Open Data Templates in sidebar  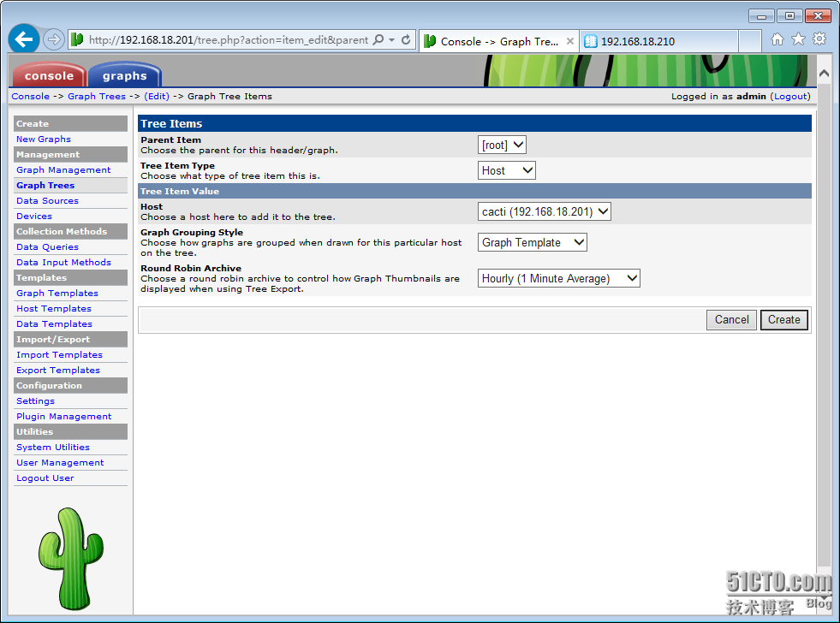tap(54, 323)
